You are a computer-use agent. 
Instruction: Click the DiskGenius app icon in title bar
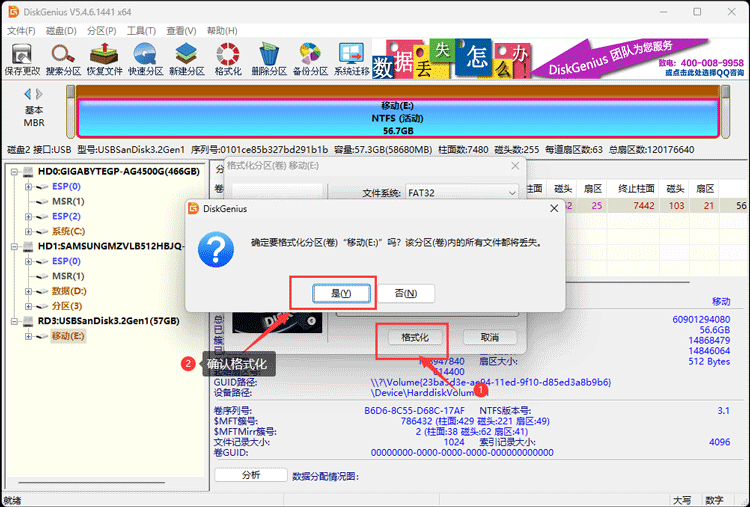pyautogui.click(x=14, y=11)
